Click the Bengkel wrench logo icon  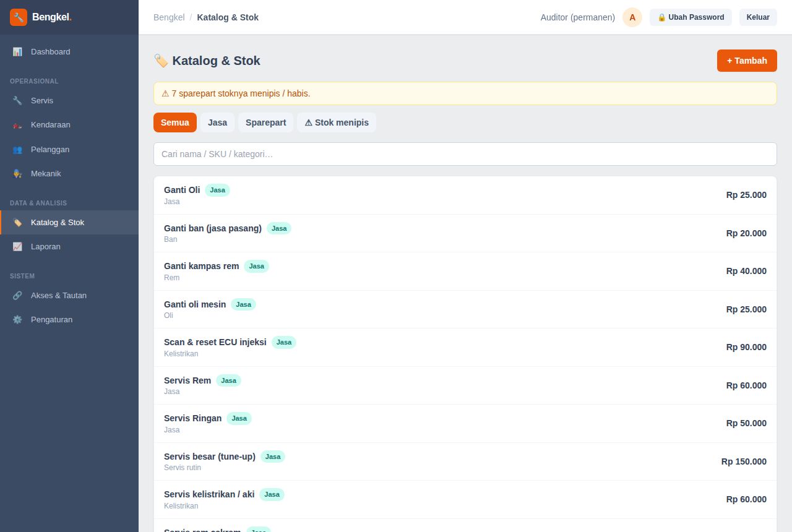pyautogui.click(x=19, y=17)
